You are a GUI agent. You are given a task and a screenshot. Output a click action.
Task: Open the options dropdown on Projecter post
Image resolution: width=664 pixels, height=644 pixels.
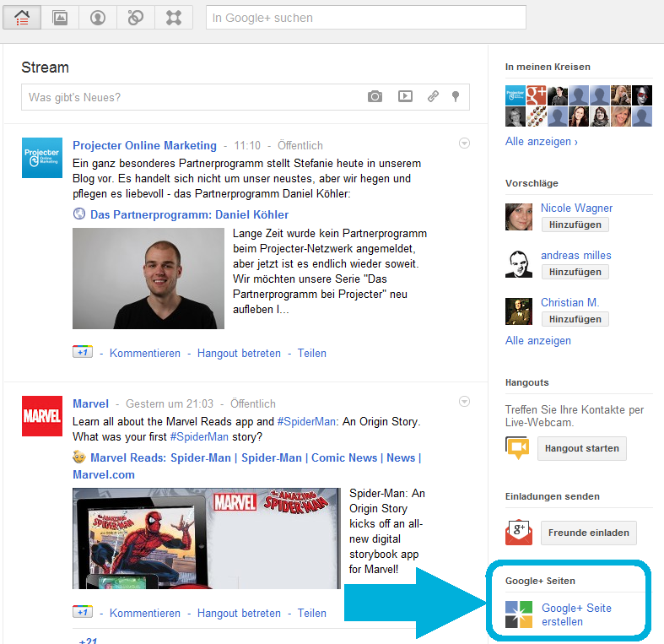(465, 143)
